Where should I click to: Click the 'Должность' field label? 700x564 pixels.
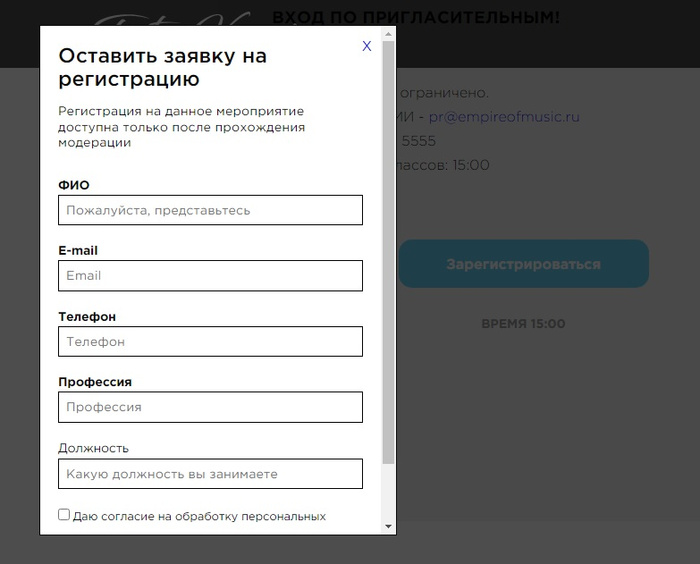[x=93, y=448]
